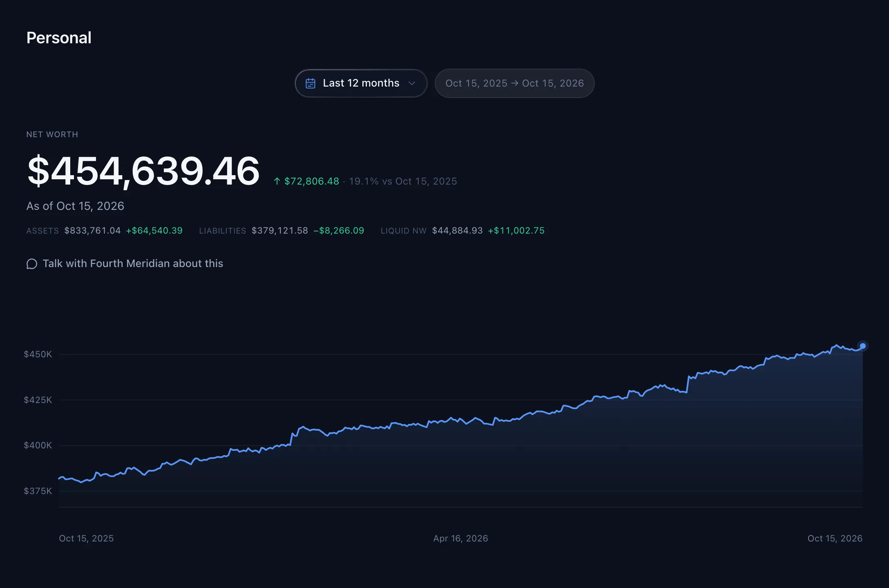Click the $375K y-axis label
This screenshot has width=889, height=588.
[x=38, y=491]
